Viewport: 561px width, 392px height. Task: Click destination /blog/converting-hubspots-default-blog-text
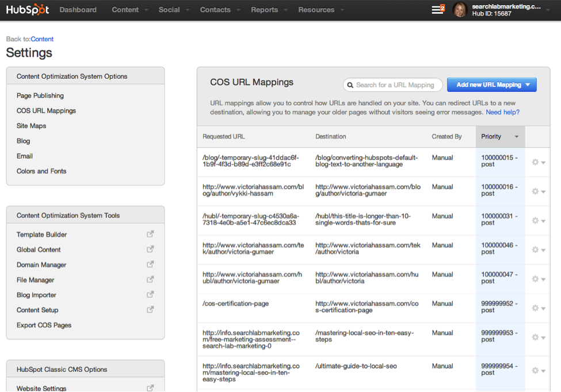point(367,161)
